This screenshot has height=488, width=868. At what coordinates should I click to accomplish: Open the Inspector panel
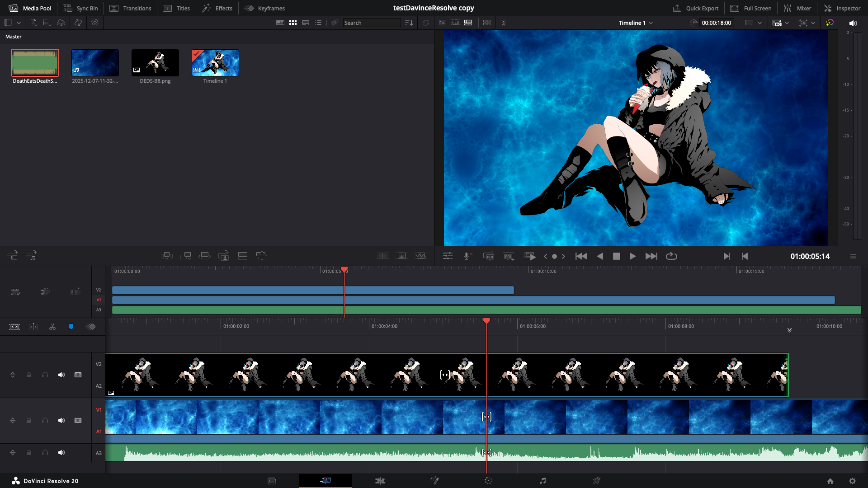842,8
